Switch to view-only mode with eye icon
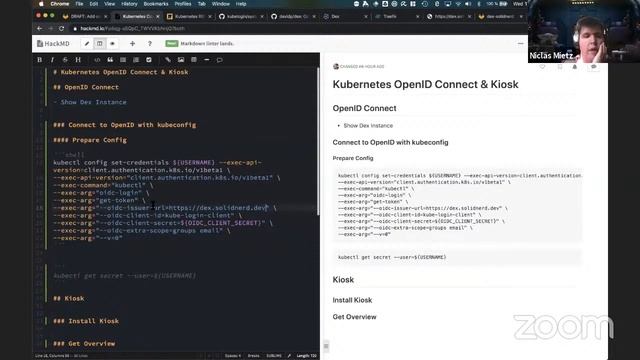Viewport: 640px width, 360px height. (112, 44)
